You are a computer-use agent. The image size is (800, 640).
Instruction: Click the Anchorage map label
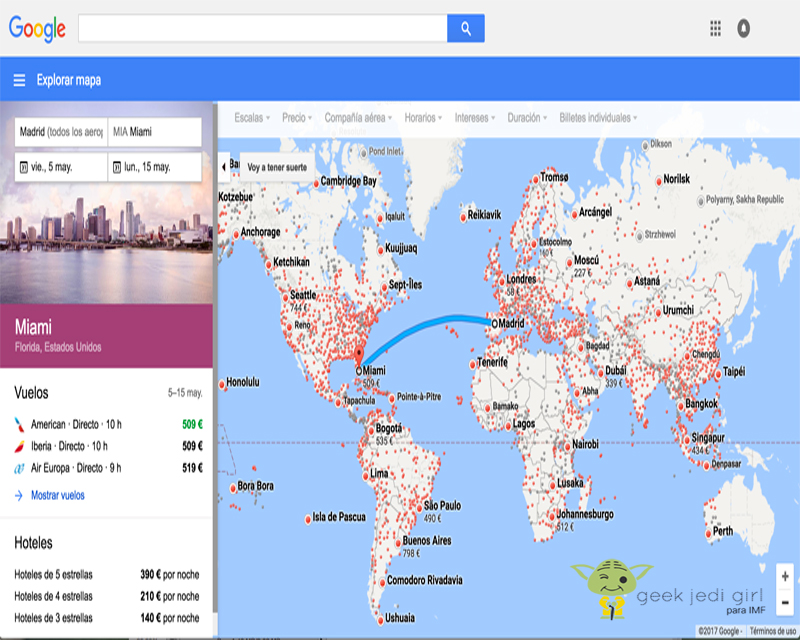point(260,232)
